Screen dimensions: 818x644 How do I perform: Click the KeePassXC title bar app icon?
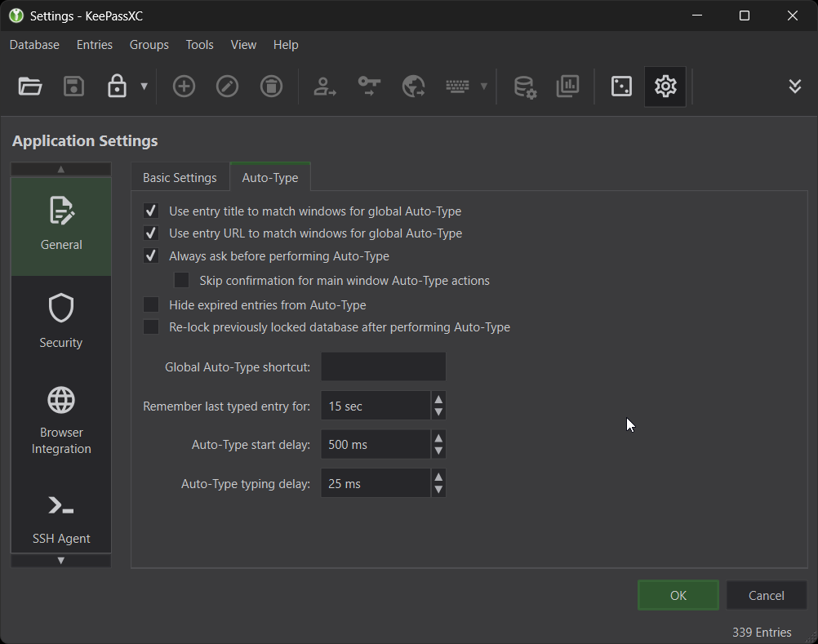[16, 16]
